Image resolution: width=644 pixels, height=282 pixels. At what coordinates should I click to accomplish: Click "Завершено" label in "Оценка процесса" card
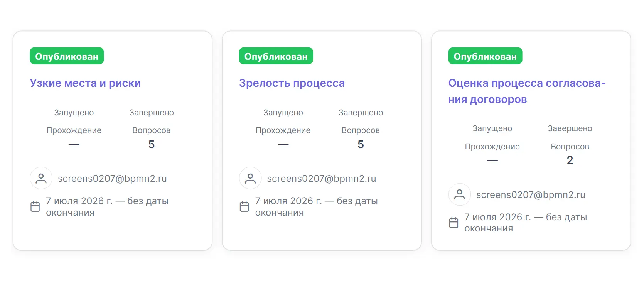[570, 128]
